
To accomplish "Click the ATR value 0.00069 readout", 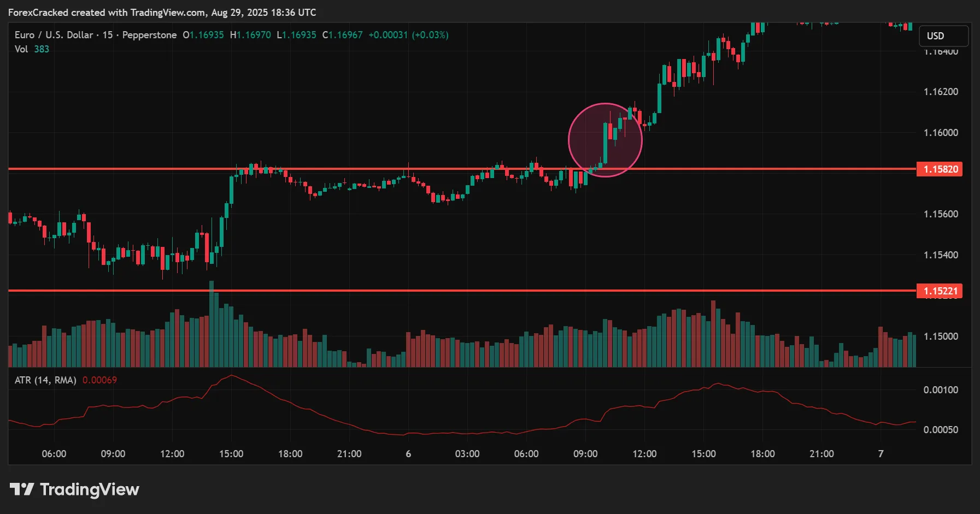I will (x=100, y=380).
